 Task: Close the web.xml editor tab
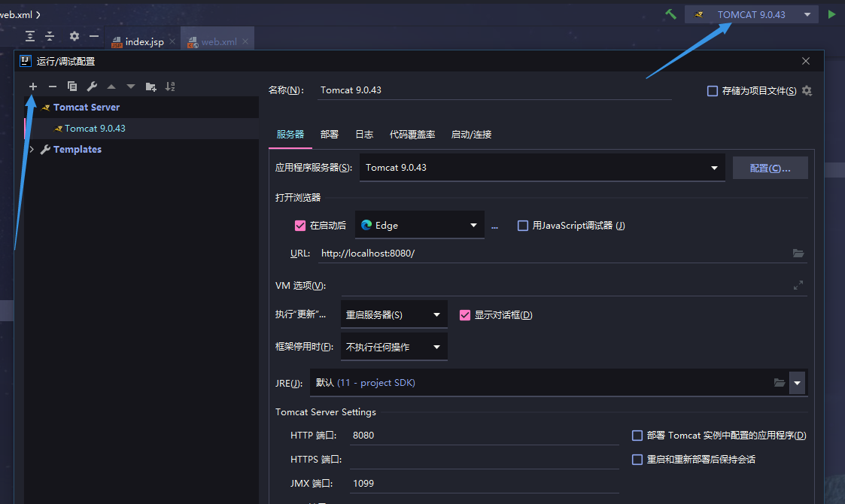(245, 41)
